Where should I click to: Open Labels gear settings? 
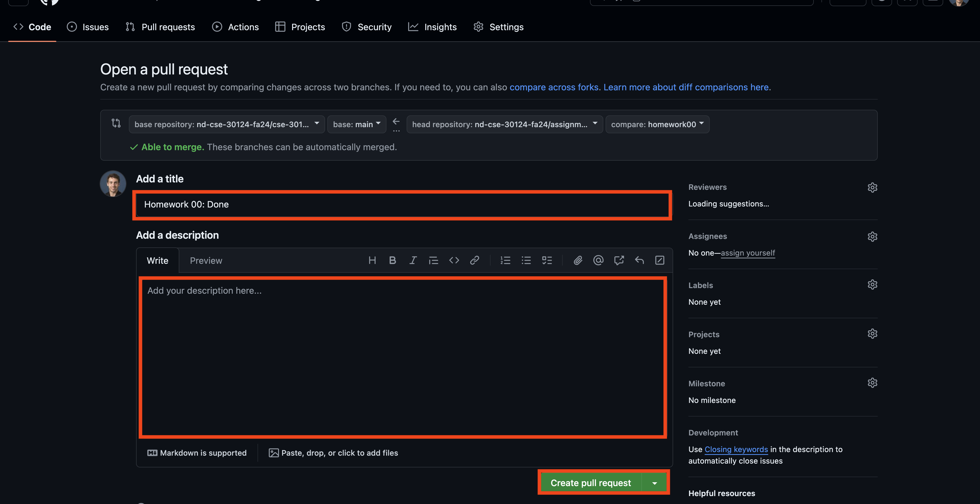coord(872,285)
